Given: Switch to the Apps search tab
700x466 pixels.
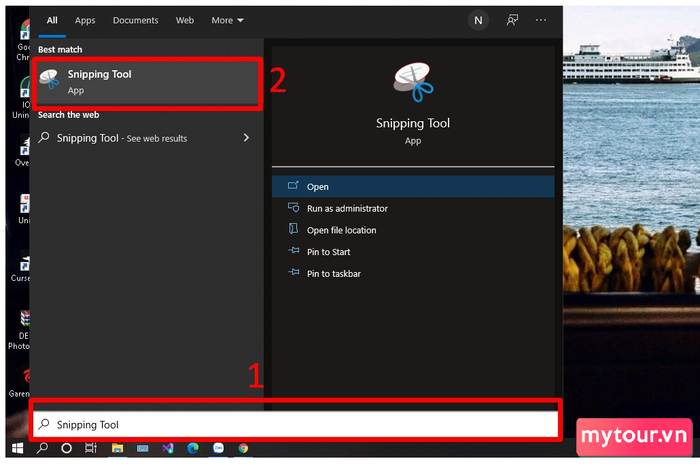Looking at the screenshot, I should 85,21.
